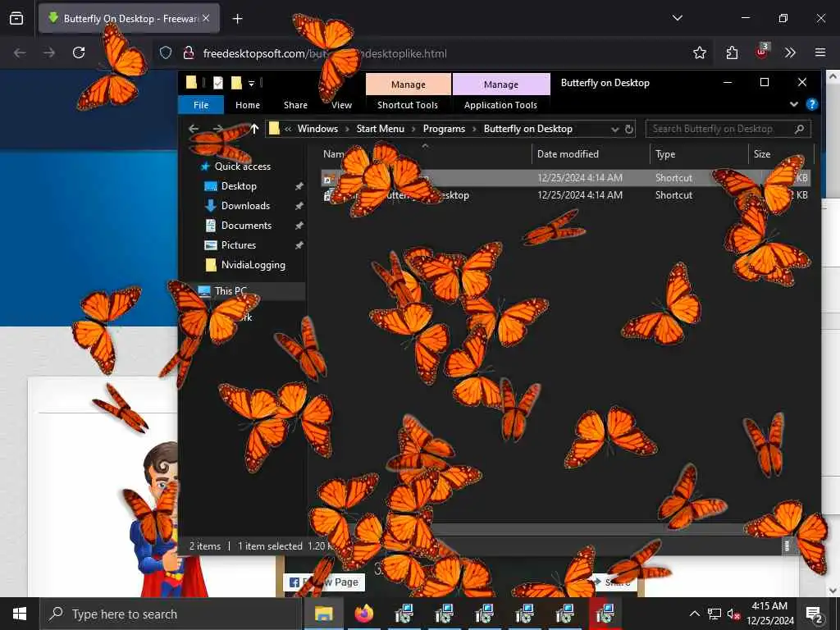Switch to details view in Explorer status bar
The height and width of the screenshot is (630, 840).
click(787, 546)
